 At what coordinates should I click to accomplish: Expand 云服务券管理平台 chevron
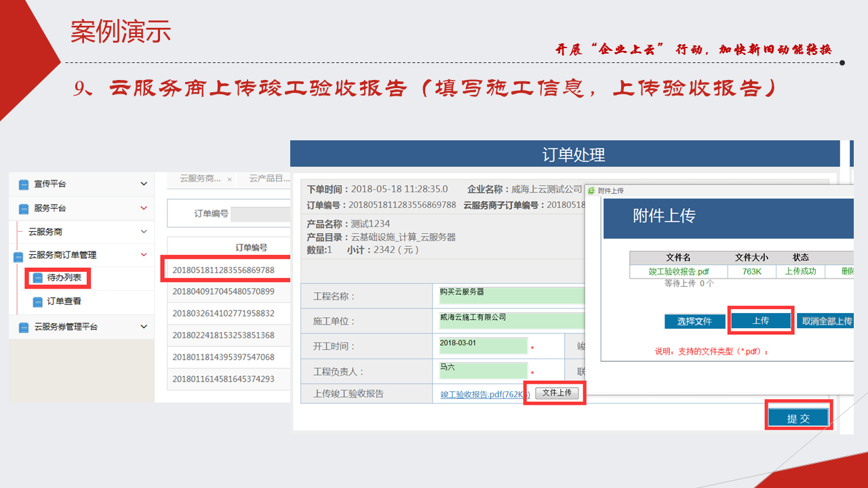point(144,327)
